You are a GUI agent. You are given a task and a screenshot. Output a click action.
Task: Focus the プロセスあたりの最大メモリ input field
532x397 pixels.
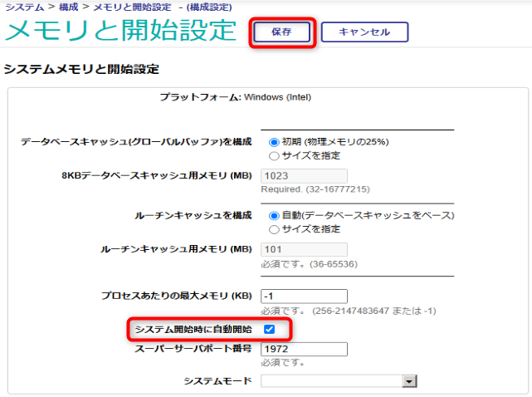[x=304, y=297]
